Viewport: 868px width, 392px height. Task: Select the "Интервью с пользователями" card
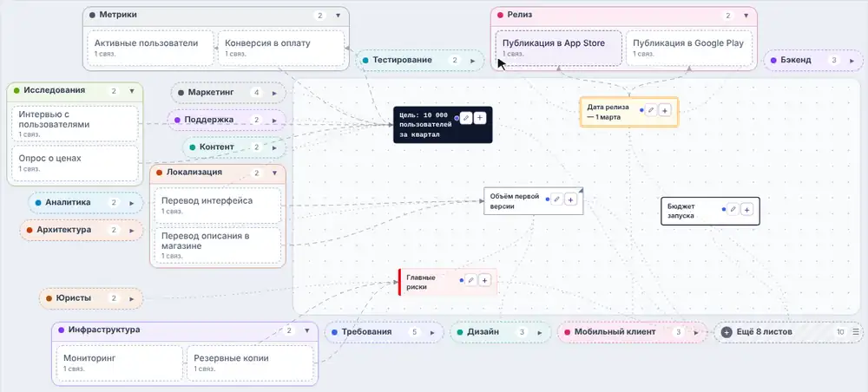coord(75,124)
